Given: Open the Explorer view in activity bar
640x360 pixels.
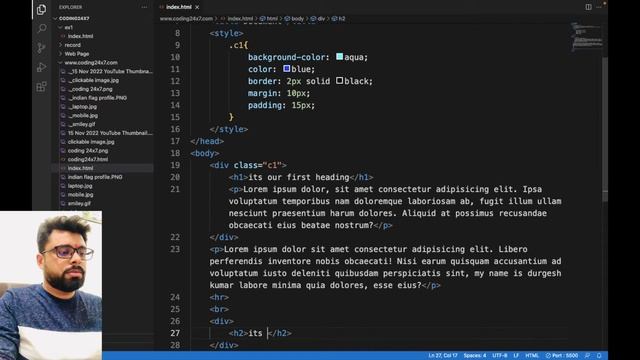Looking at the screenshot, I should click(x=41, y=9).
